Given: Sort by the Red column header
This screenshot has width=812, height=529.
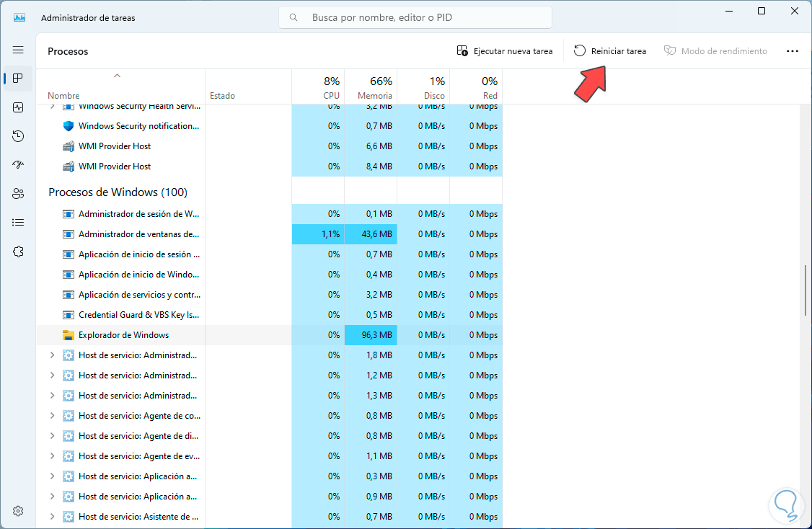Looking at the screenshot, I should coord(476,87).
